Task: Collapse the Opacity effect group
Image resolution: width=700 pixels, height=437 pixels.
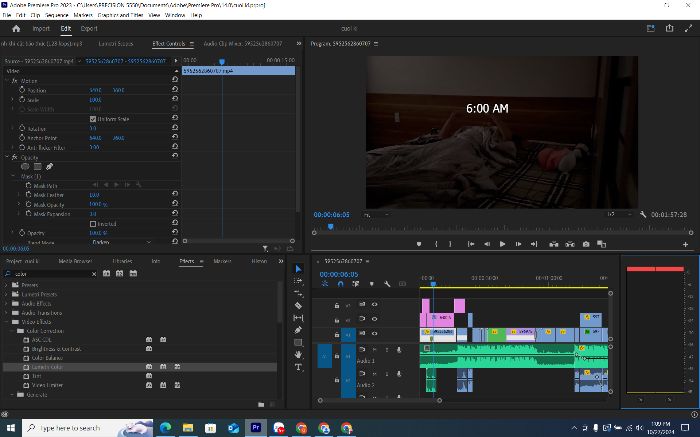Action: pyautogui.click(x=7, y=157)
